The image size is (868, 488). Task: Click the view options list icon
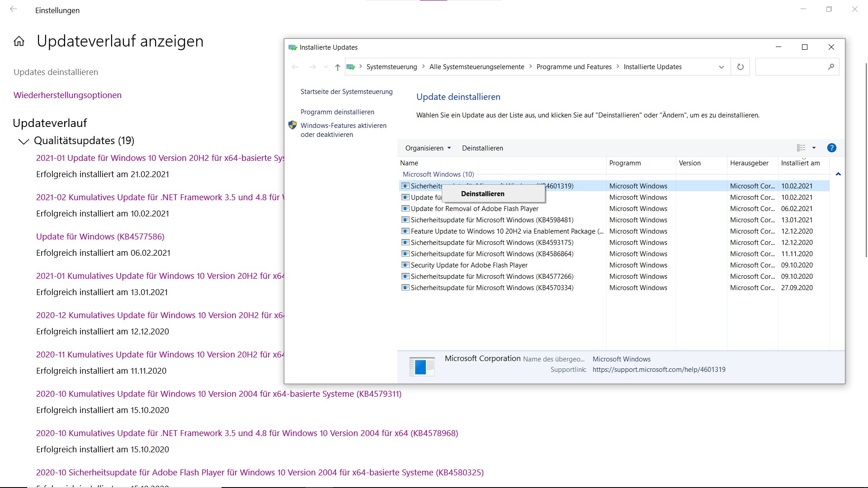point(801,148)
